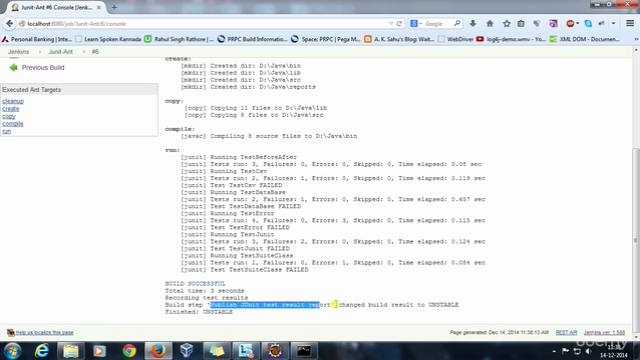Open the Downloads arrow icon in toolbar
Screen dimensions: 640x360
pyautogui.click(x=473, y=24)
